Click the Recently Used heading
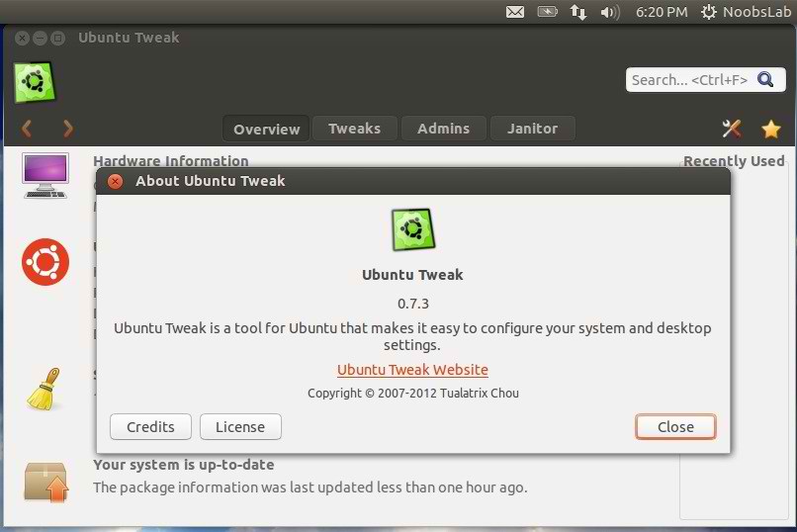The width and height of the screenshot is (797, 532). (x=734, y=161)
